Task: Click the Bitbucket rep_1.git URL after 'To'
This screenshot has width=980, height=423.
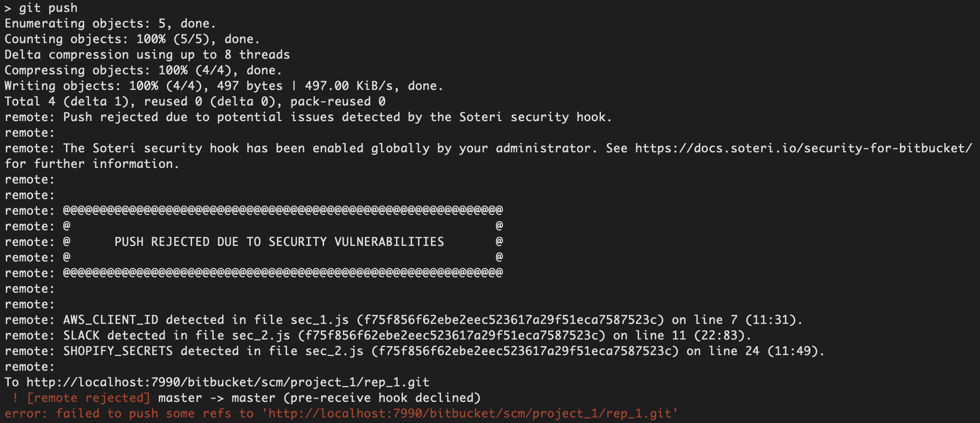Action: click(x=227, y=382)
